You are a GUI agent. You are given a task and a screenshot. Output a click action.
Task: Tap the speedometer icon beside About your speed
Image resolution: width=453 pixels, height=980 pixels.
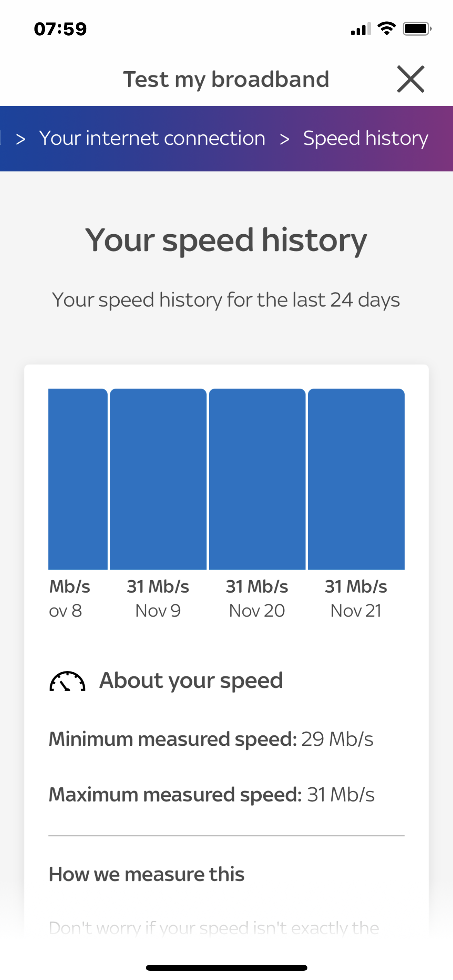pos(67,681)
